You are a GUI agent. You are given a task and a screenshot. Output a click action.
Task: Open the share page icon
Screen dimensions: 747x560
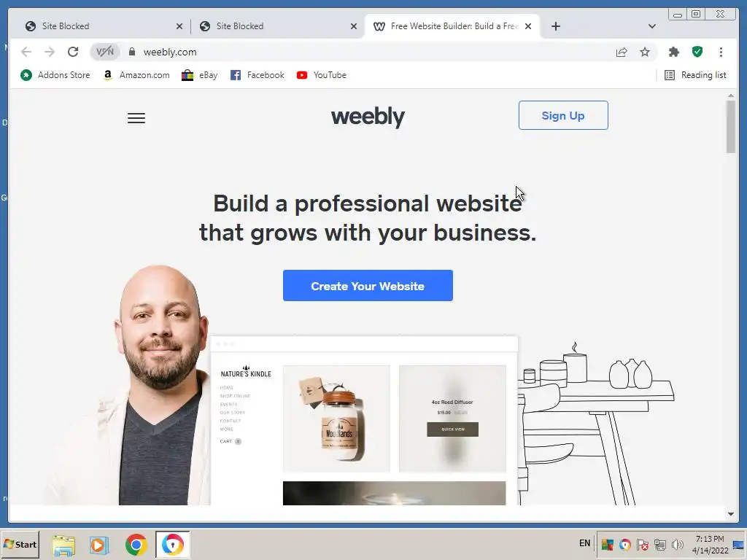pyautogui.click(x=622, y=52)
